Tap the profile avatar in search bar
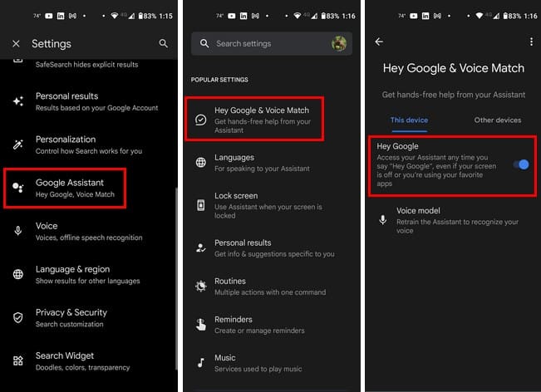 (339, 43)
